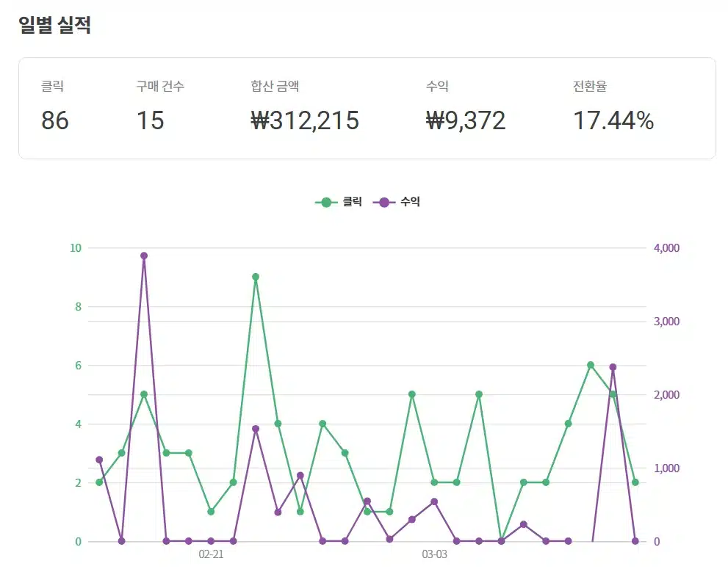Click the 일별 실적 heading

54,25
